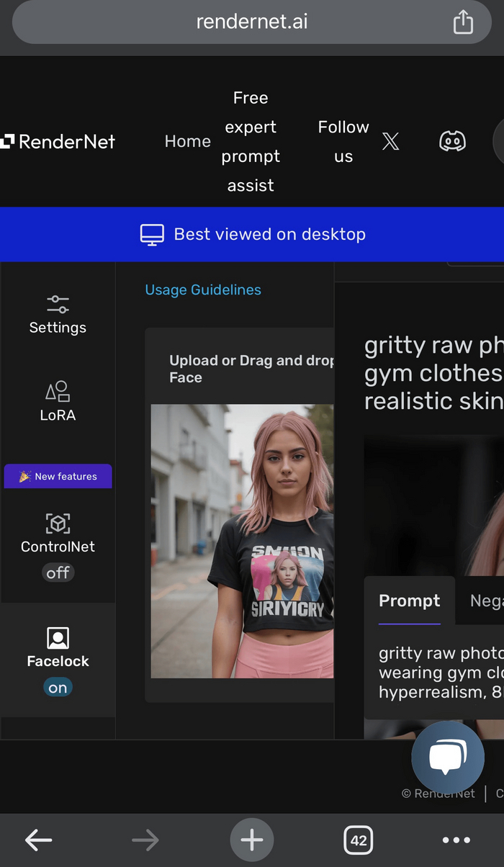Tap the new tab plus button
Screen dimensions: 504x867
252,840
